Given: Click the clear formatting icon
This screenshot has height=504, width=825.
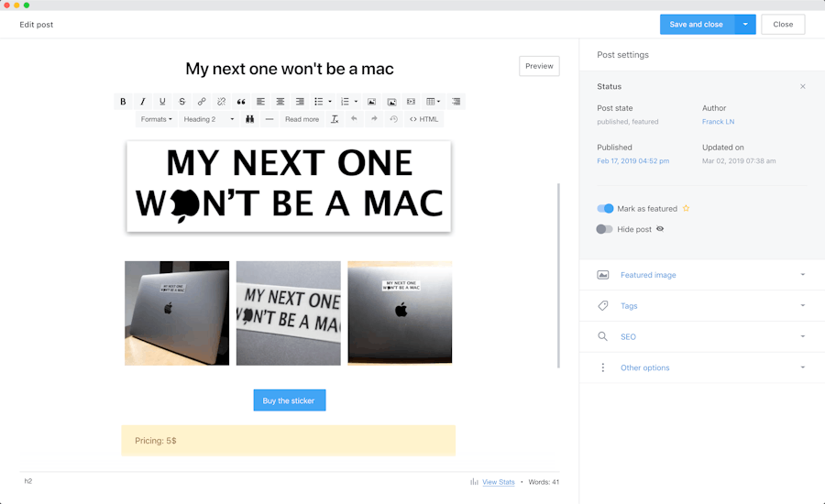Looking at the screenshot, I should (x=335, y=119).
